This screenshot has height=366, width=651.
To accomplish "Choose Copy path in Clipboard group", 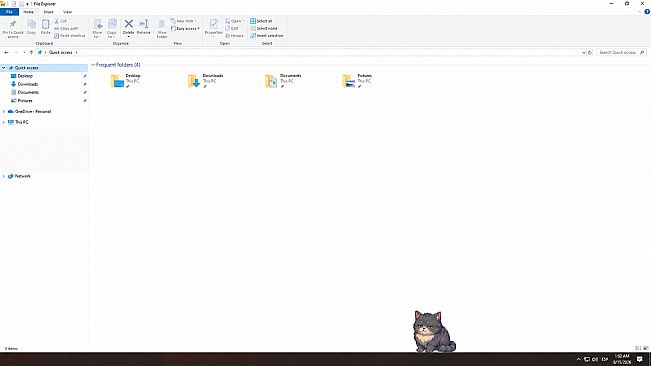I will tap(66, 28).
